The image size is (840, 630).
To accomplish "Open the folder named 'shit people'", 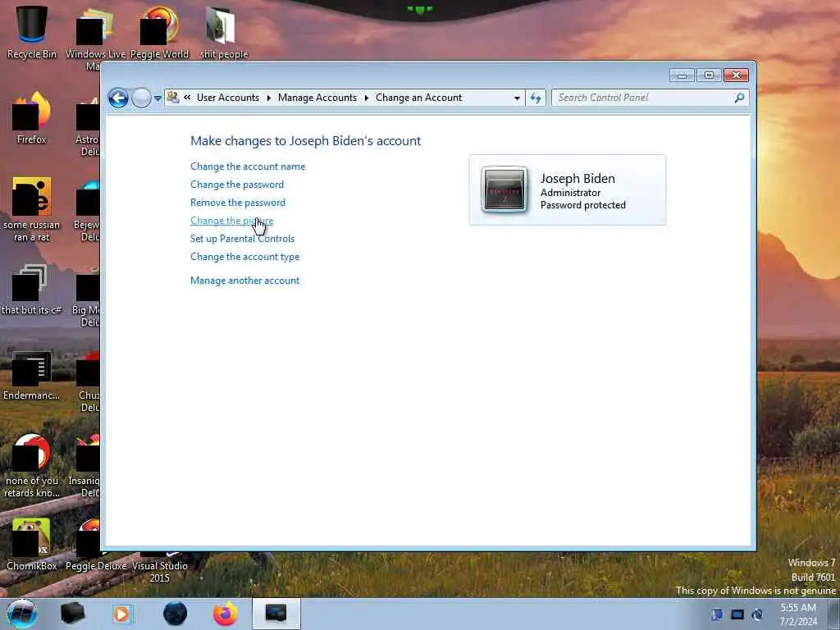I will coord(223,32).
